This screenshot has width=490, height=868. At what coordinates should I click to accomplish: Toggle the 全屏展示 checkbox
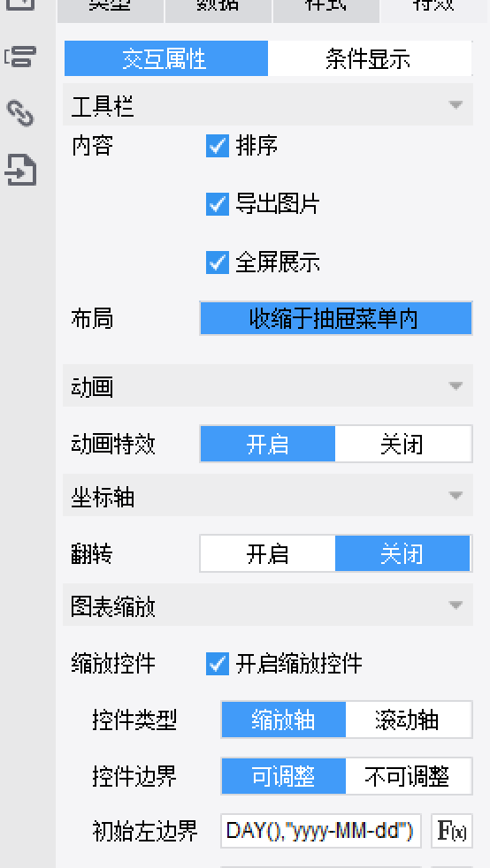pyautogui.click(x=217, y=263)
